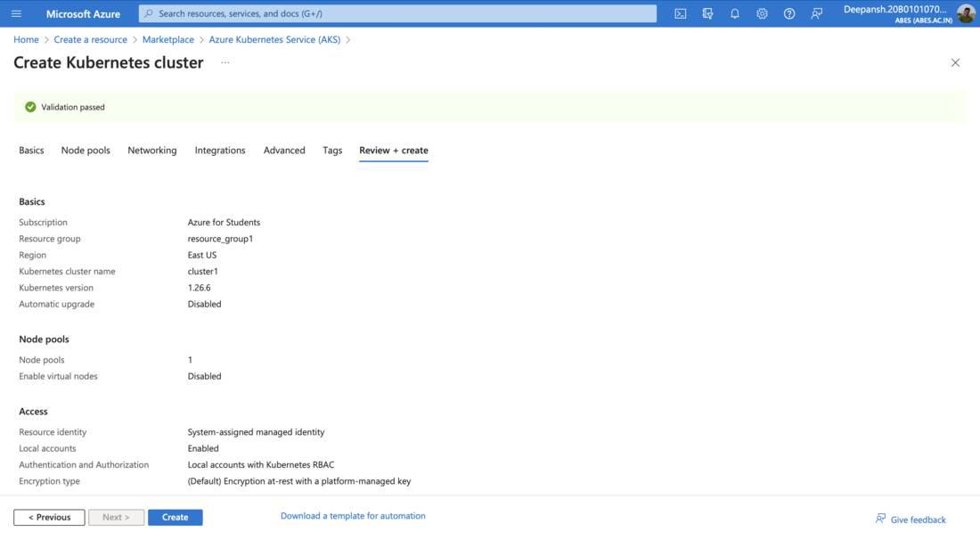Screen dimensions: 980x540
Task: Click the Authentication and Authorization label
Action: tap(84, 464)
